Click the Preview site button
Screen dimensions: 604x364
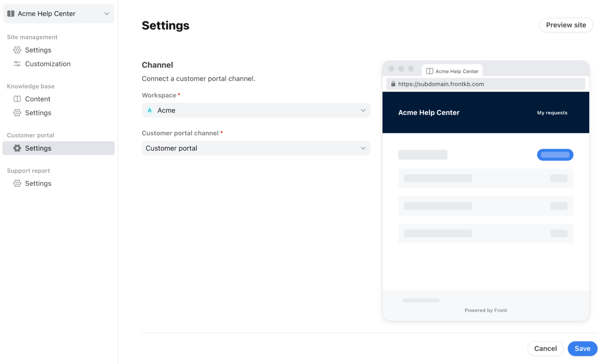tap(566, 25)
